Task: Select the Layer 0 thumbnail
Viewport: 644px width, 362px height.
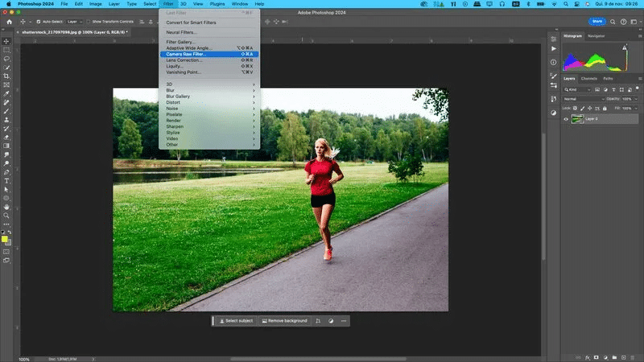Action: [577, 119]
